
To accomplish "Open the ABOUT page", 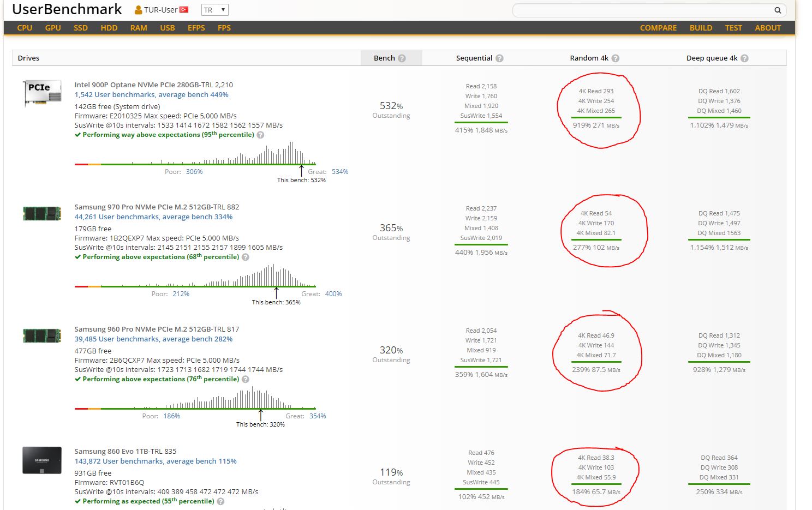I will [x=768, y=28].
